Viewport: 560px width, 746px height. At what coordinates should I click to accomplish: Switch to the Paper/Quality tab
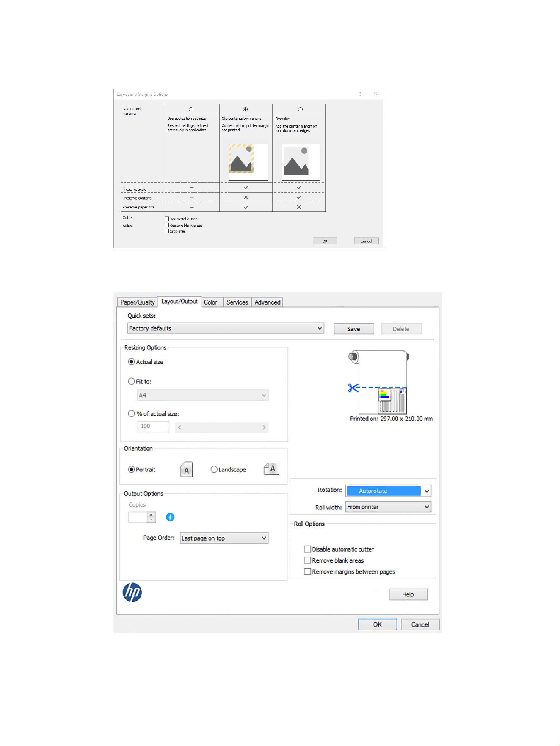coord(138,302)
